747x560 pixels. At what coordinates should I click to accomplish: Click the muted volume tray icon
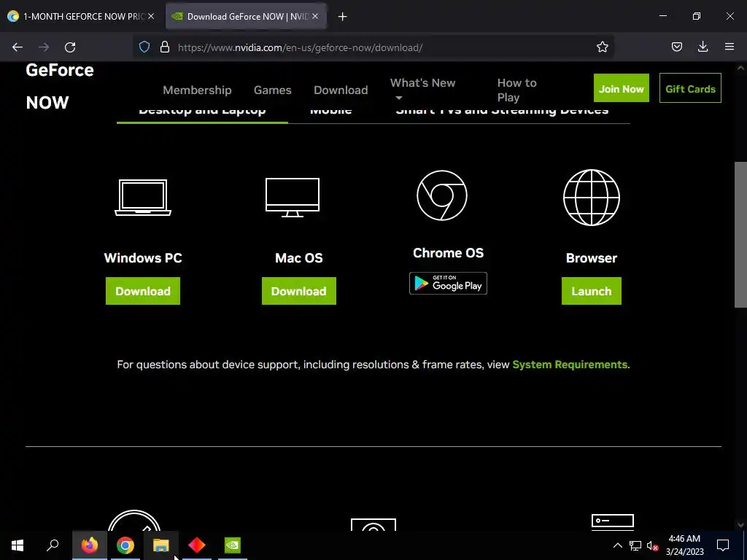coord(652,545)
